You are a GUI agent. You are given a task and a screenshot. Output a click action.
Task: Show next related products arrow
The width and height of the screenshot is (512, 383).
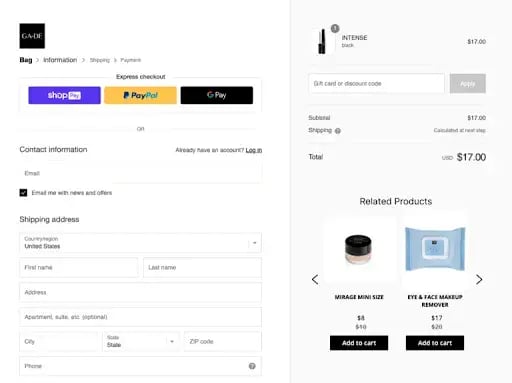479,279
